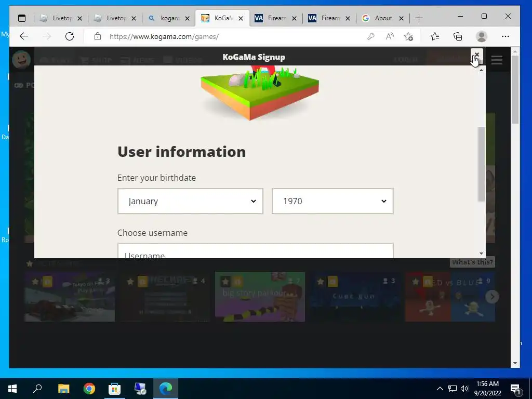
Task: Open the tab actions menu icon
Action: tap(22, 18)
